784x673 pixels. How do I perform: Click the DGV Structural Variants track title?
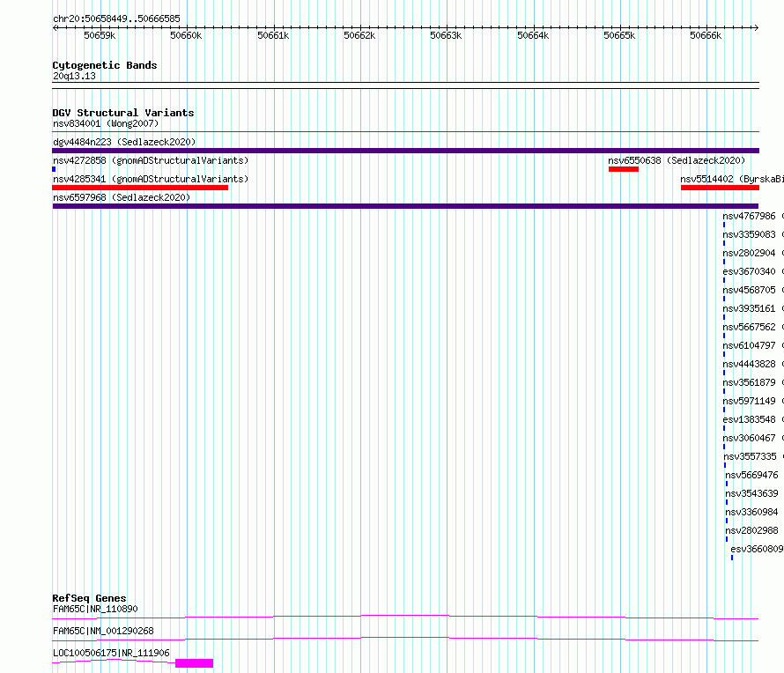click(123, 113)
